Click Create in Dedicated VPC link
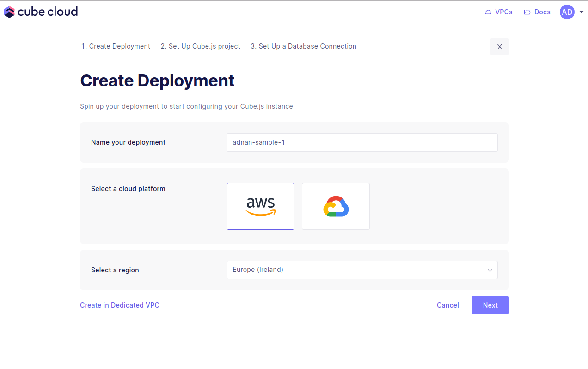The image size is (588, 369). [120, 305]
